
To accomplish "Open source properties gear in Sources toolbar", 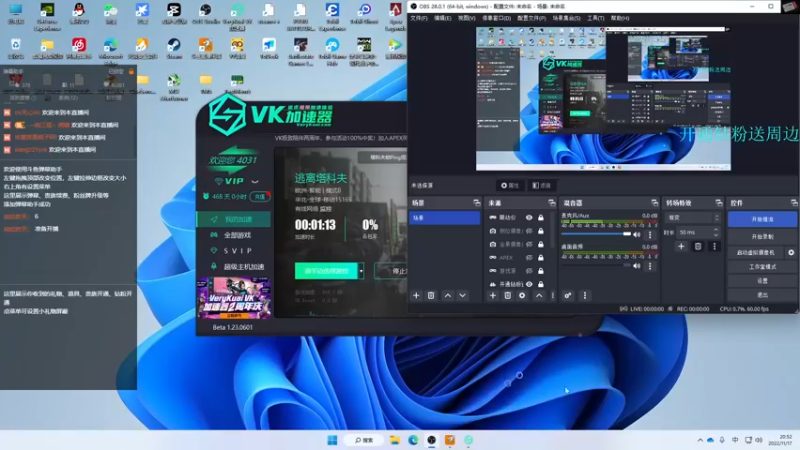I will pyautogui.click(x=521, y=295).
